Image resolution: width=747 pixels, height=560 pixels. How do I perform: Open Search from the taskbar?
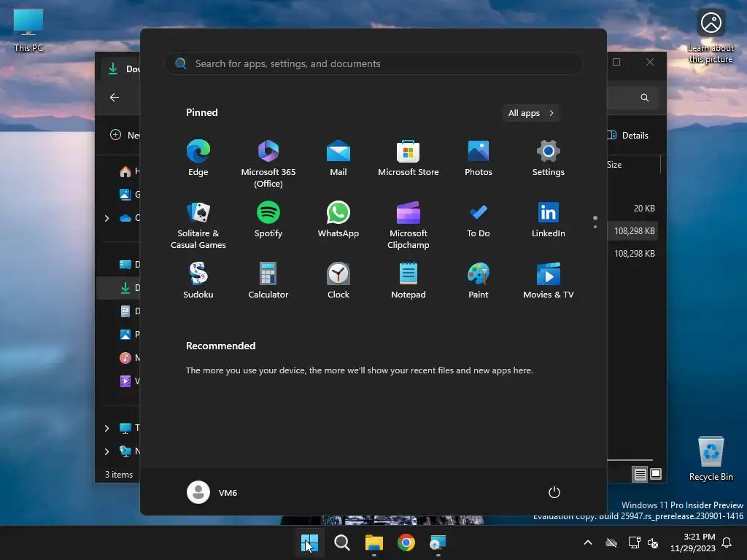tap(341, 542)
